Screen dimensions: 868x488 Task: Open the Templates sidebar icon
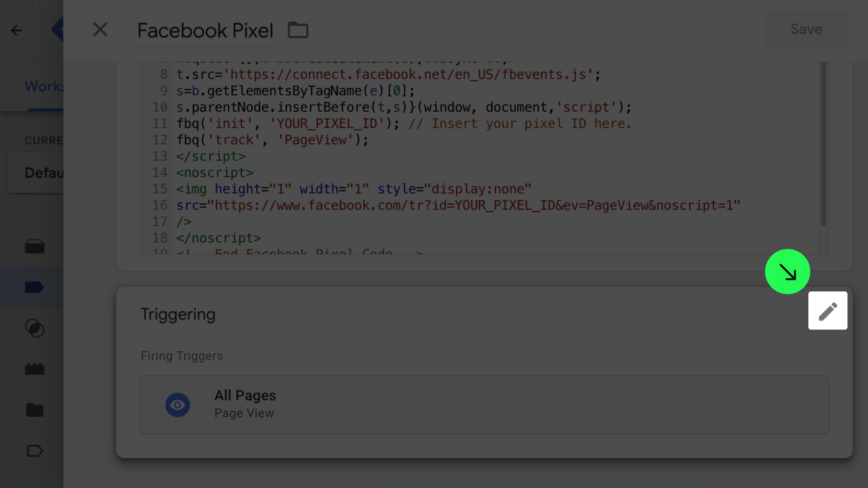(34, 450)
